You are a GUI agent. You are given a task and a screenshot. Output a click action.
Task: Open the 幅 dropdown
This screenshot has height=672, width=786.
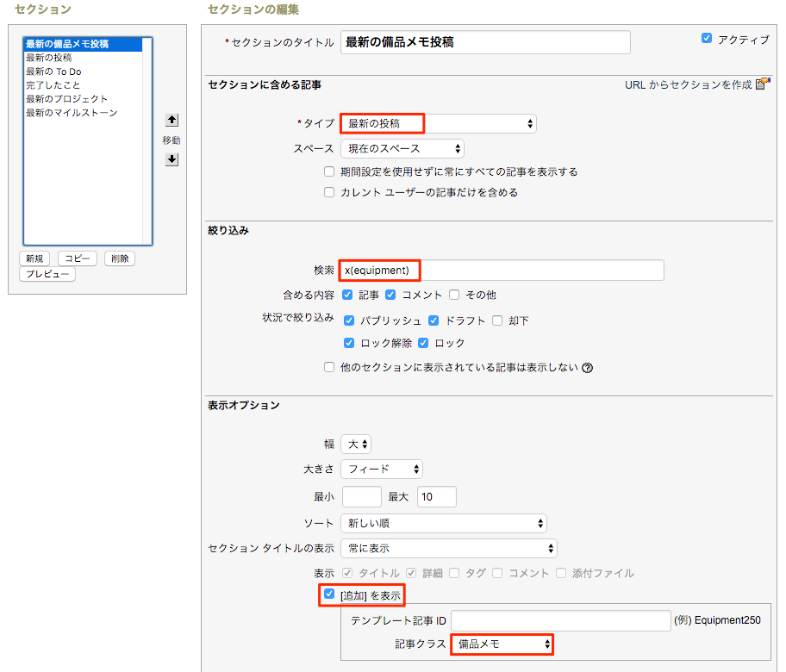[356, 444]
